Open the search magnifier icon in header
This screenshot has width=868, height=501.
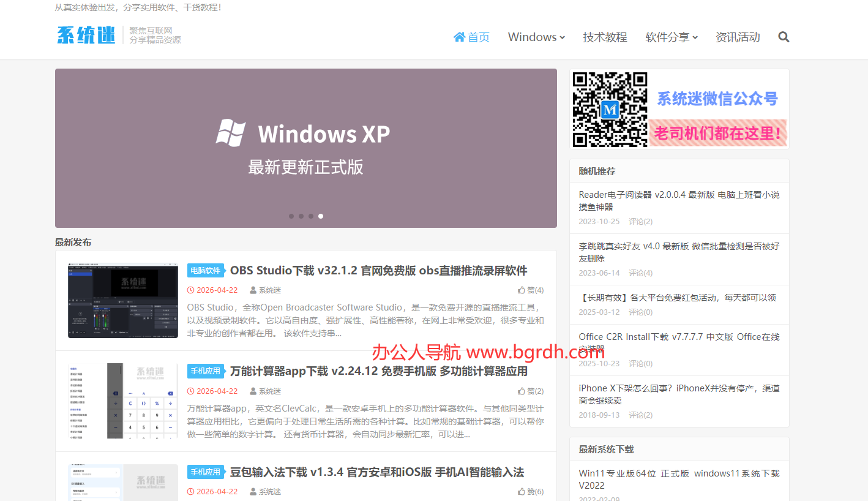click(784, 37)
